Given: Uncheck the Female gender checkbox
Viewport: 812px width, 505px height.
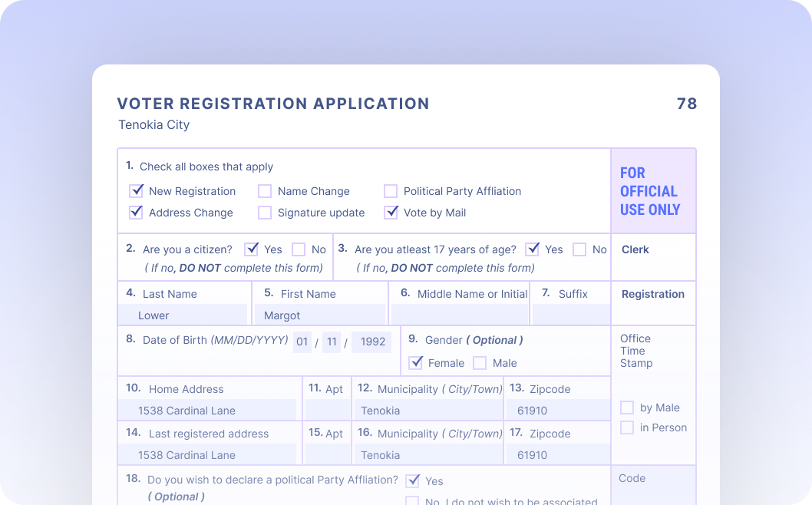Looking at the screenshot, I should click(415, 363).
